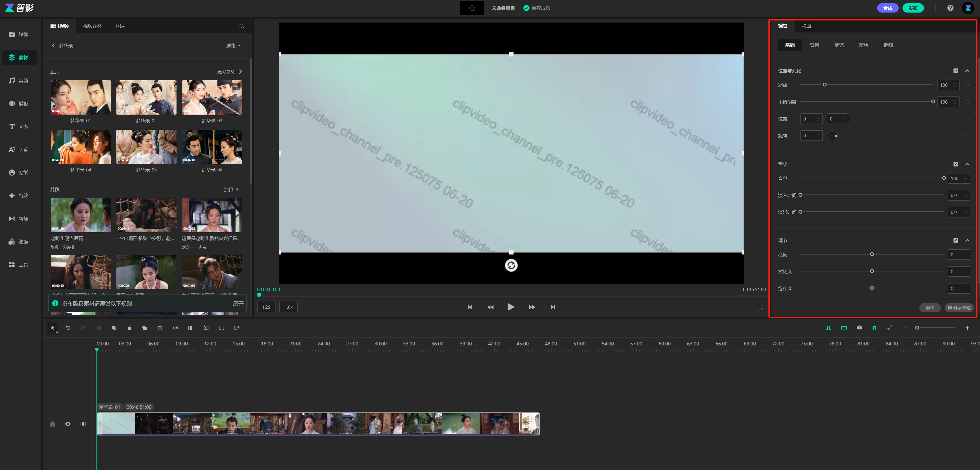Viewport: 980px width, 470px height.
Task: Click the 旋转 rotation input field
Action: point(811,136)
